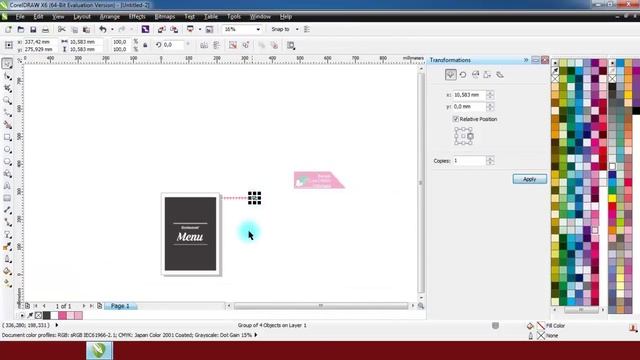The image size is (640, 360).
Task: Click CorelDRAW icon in the Windows taskbar
Action: tap(99, 350)
